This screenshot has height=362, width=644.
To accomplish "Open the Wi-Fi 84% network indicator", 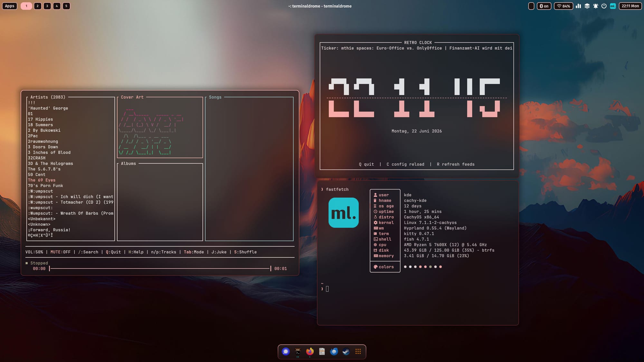I will tap(563, 6).
